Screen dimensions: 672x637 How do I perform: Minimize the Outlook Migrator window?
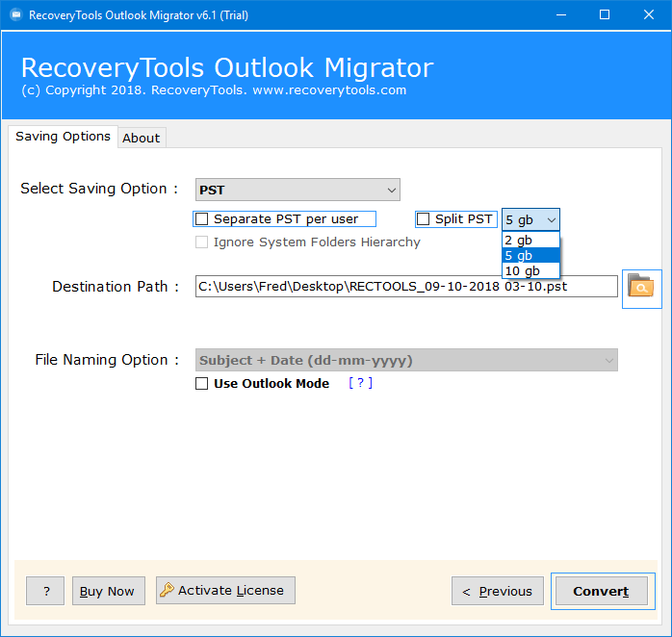pos(561,15)
